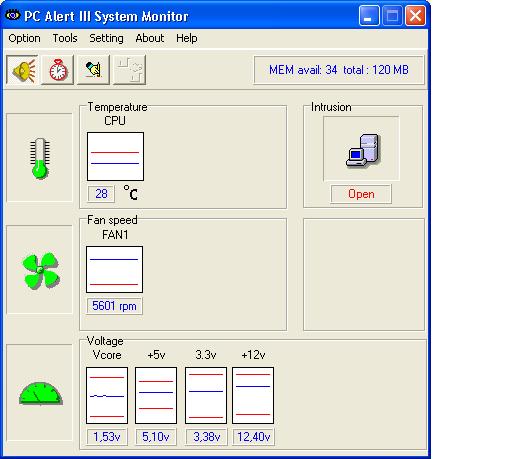Screen dimensions: 512x459
Task: Select the green thermometer sidebar icon
Action: [40, 158]
